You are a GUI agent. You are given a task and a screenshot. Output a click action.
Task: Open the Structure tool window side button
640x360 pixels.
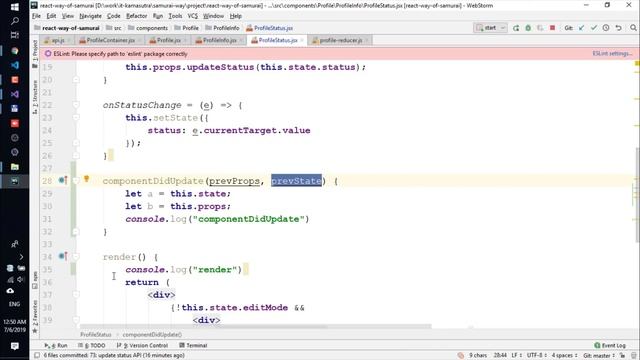coord(35,97)
